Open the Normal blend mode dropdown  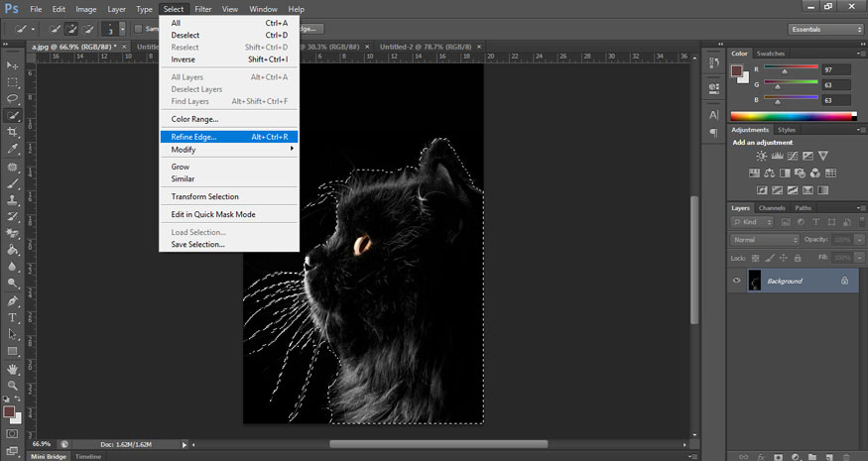pos(765,240)
